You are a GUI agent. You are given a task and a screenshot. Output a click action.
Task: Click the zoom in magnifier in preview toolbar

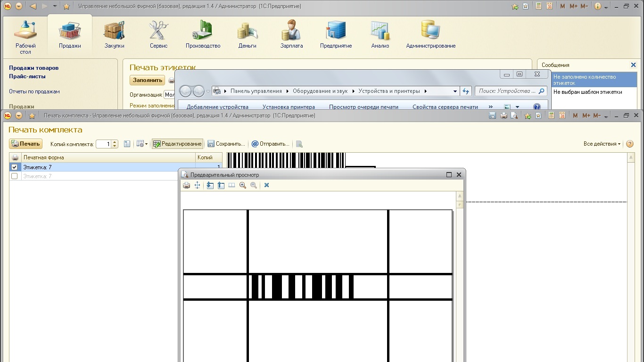click(243, 185)
